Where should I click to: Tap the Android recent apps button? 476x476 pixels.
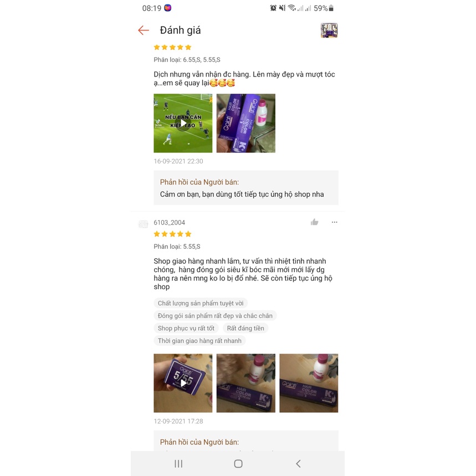tap(178, 464)
